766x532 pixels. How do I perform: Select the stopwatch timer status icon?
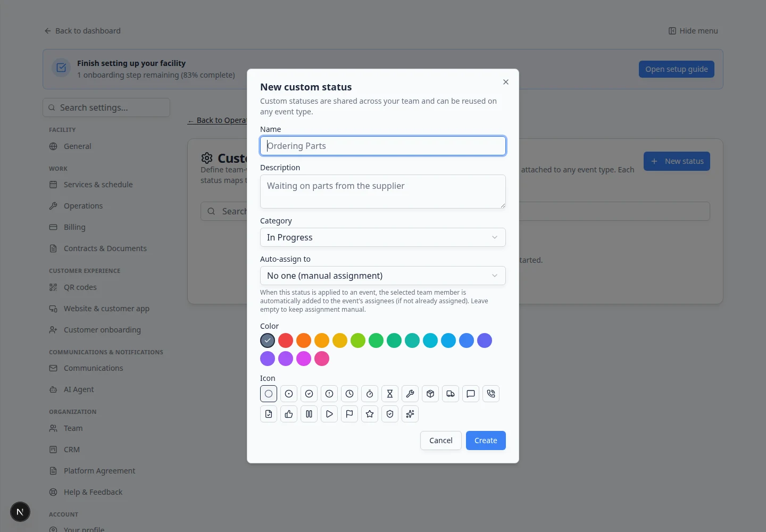[x=370, y=394]
